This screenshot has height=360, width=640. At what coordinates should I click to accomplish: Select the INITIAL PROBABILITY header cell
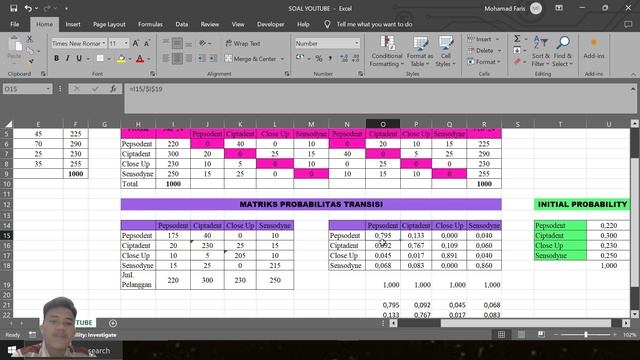click(582, 204)
